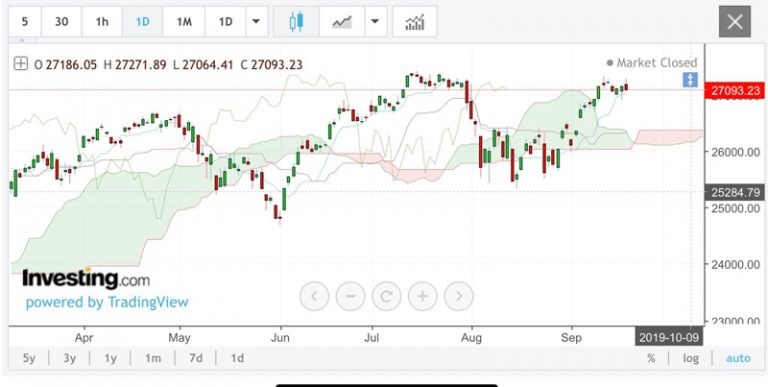Open the indicators menu
The height and width of the screenshot is (387, 768).
pyautogui.click(x=415, y=22)
